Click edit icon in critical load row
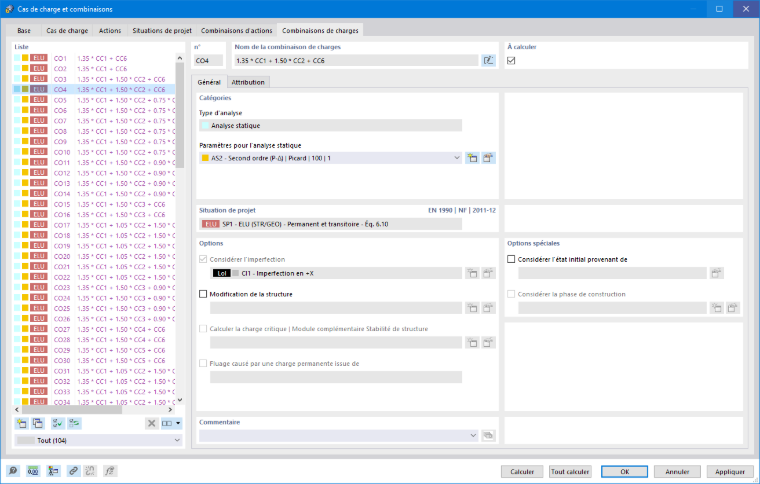The image size is (760, 484). [488, 343]
